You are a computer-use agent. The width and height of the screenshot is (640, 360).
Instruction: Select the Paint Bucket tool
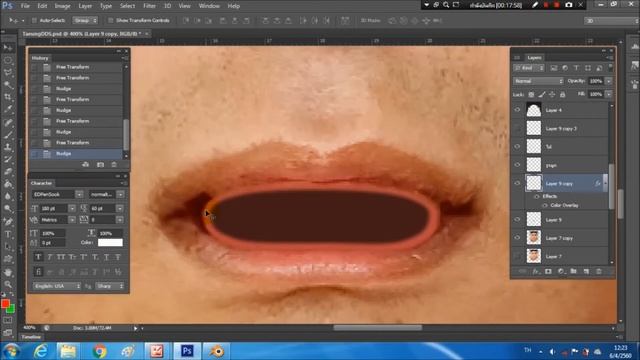point(8,184)
